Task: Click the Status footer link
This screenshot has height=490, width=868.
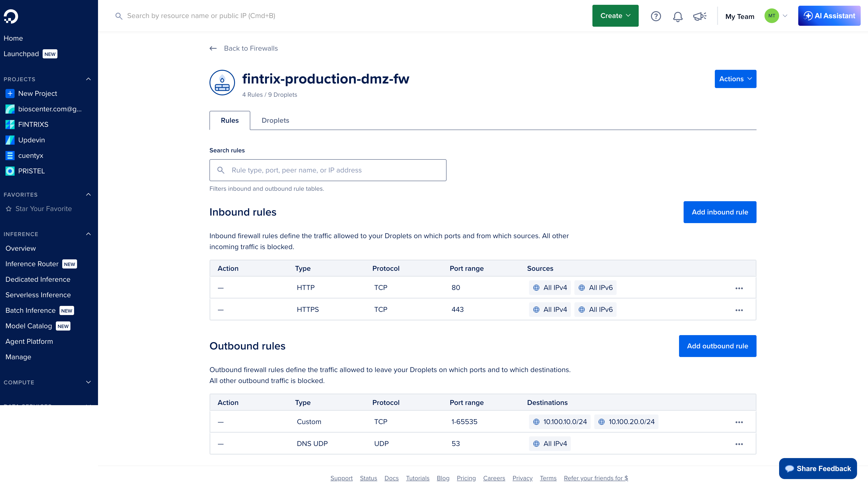Action: click(368, 478)
